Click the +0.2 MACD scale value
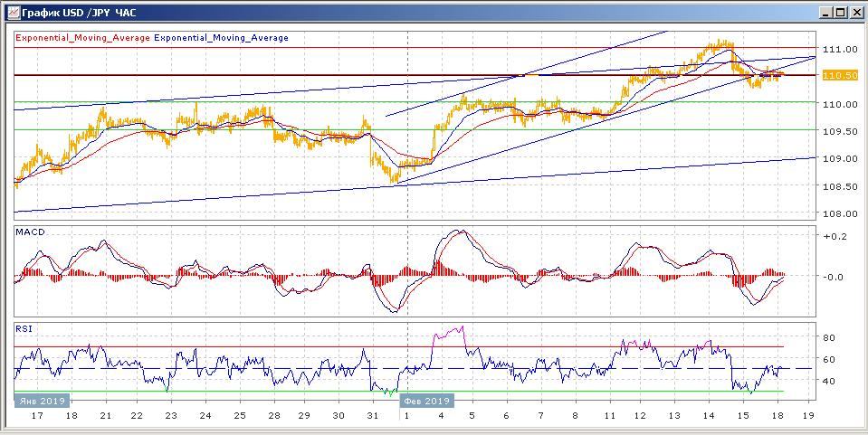The height and width of the screenshot is (435, 868). 833,235
